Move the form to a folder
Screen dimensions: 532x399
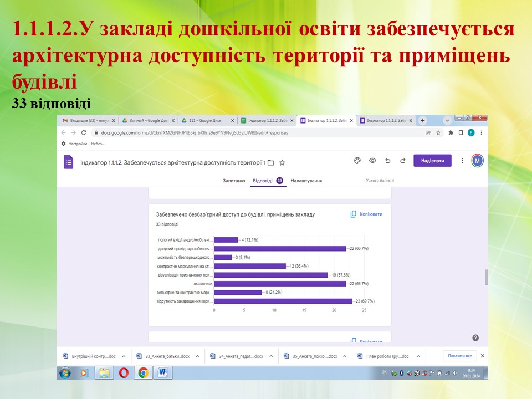pos(271,163)
